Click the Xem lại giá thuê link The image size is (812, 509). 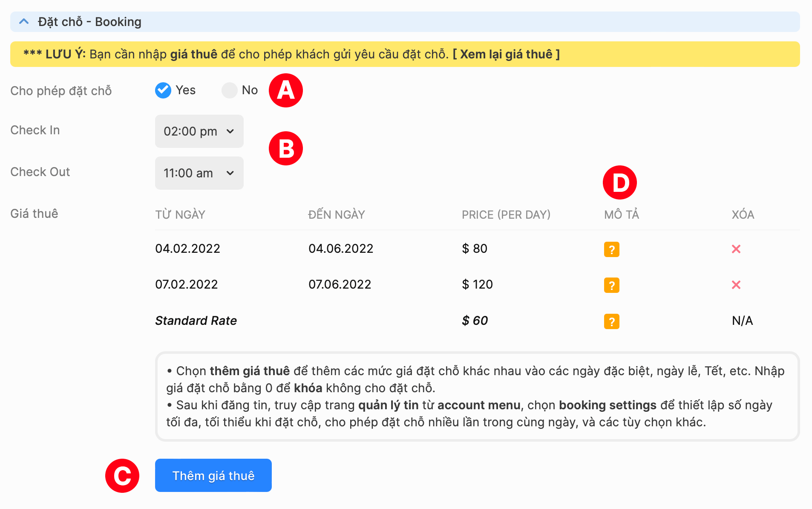point(506,55)
